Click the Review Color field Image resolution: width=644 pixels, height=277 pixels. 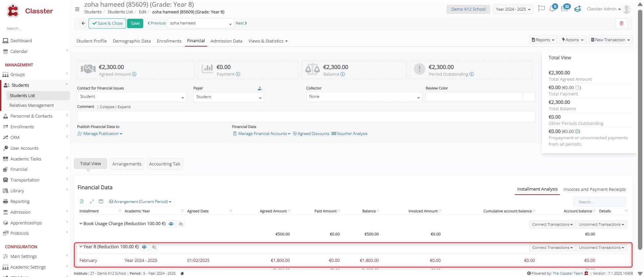[474, 97]
